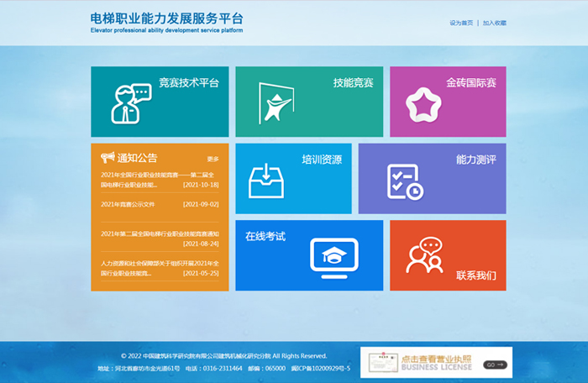
Task: Click the 培训资源 tile title
Action: pos(322,160)
